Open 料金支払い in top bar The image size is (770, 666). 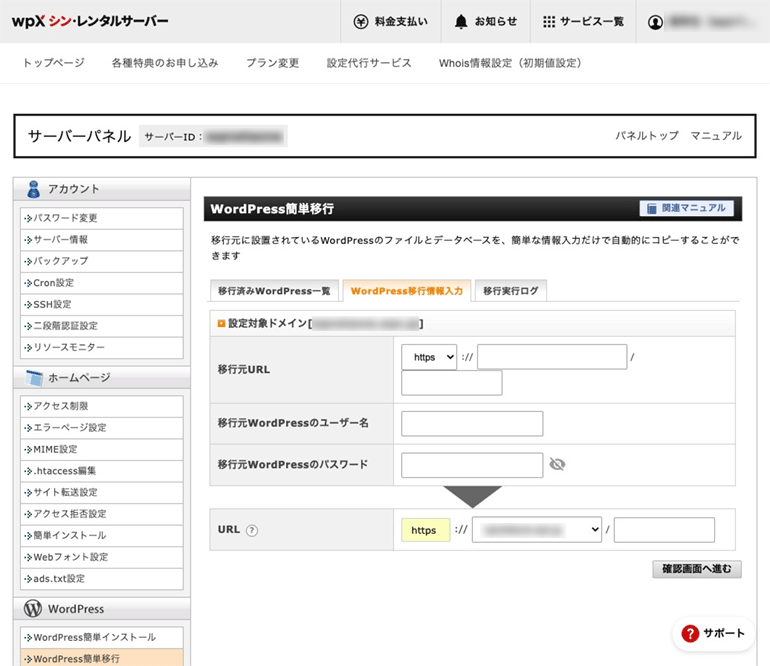point(391,22)
